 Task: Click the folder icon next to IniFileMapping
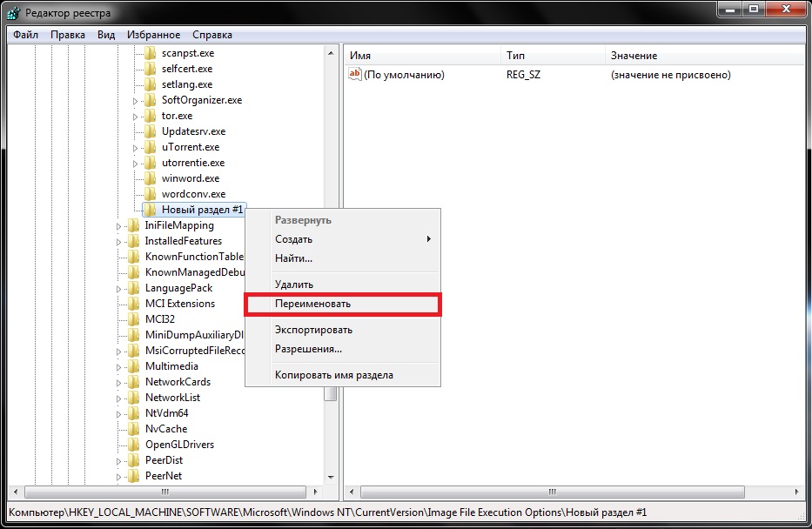[133, 225]
